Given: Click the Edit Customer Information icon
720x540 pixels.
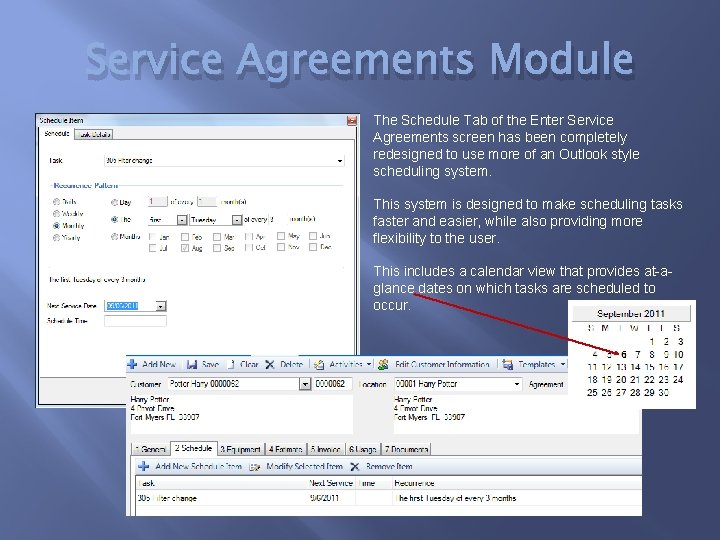Looking at the screenshot, I should 383,365.
